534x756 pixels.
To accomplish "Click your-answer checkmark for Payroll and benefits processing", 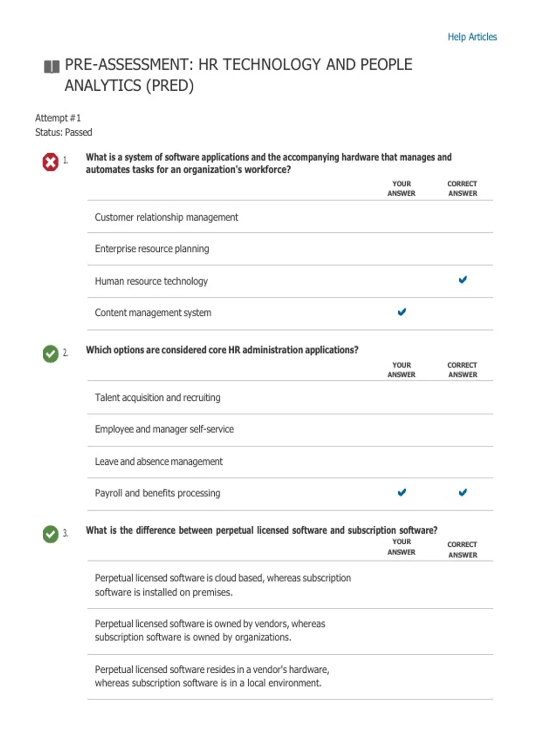I will coord(402,492).
